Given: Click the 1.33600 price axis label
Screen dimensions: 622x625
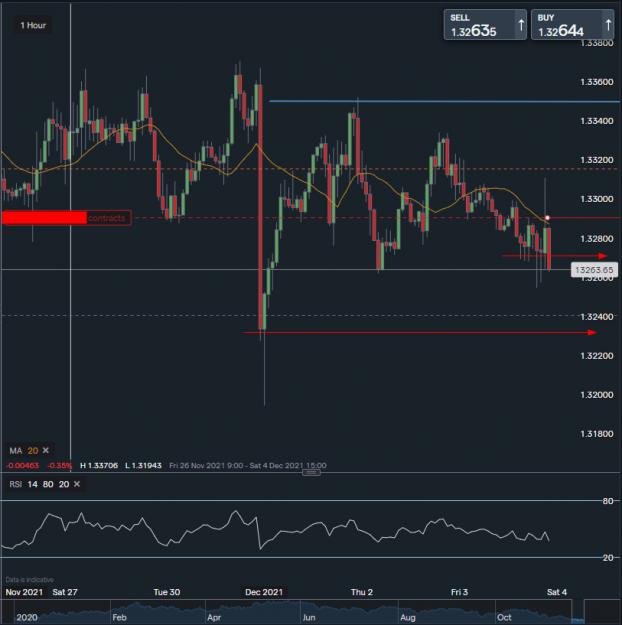Looking at the screenshot, I should (597, 82).
